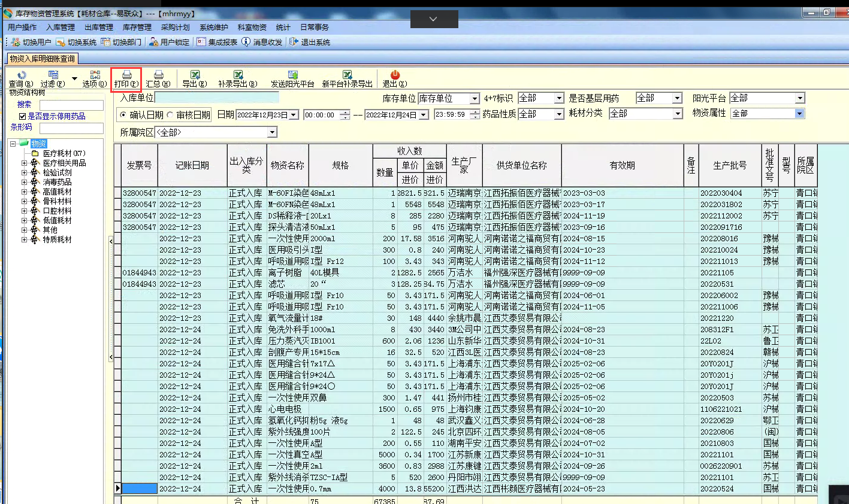Click the 搜索 input field
Viewport: 849px width, 504px height.
(x=71, y=105)
